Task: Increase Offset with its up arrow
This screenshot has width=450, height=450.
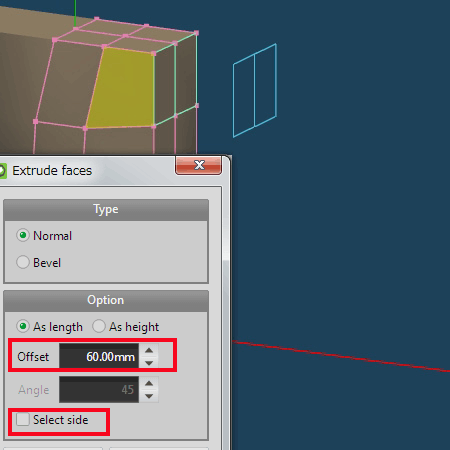Action: (149, 350)
